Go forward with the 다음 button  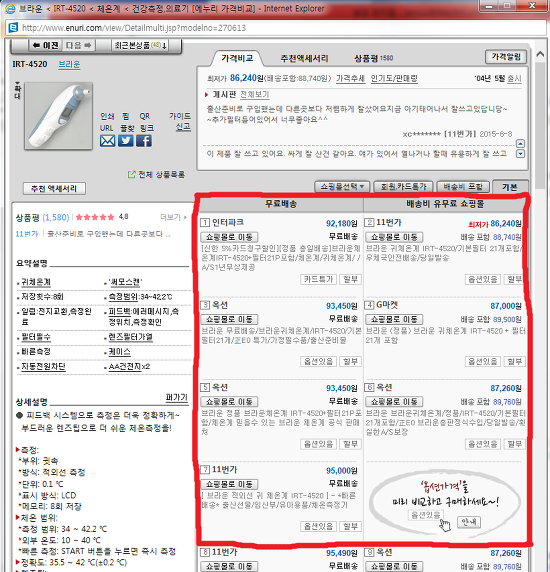78,46
